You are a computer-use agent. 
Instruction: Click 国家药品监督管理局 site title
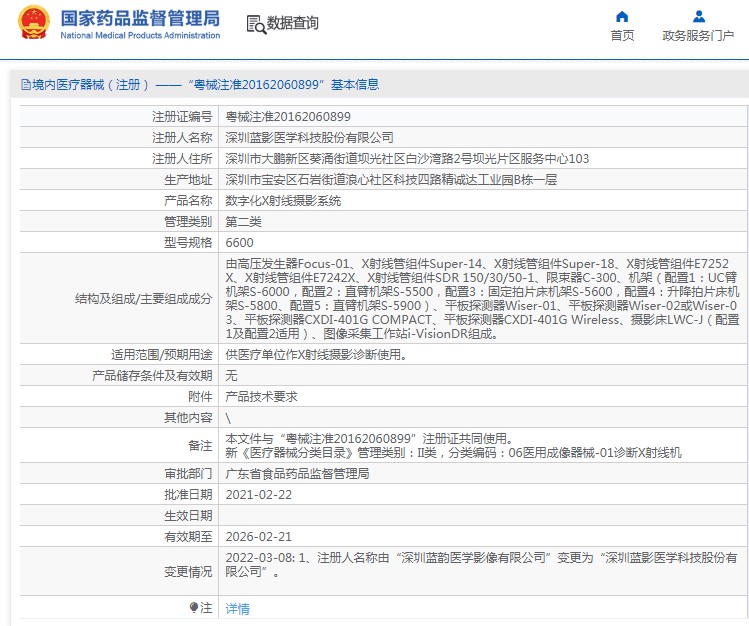pyautogui.click(x=140, y=18)
